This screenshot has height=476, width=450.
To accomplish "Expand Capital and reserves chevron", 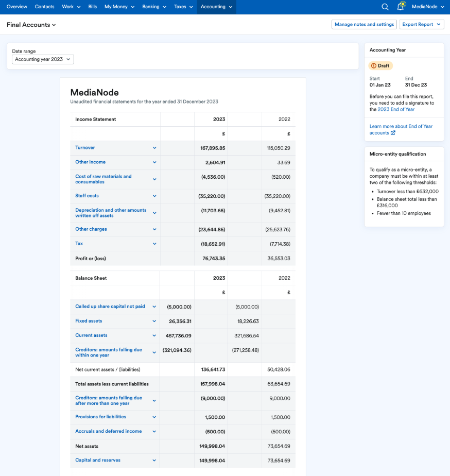I will click(154, 461).
